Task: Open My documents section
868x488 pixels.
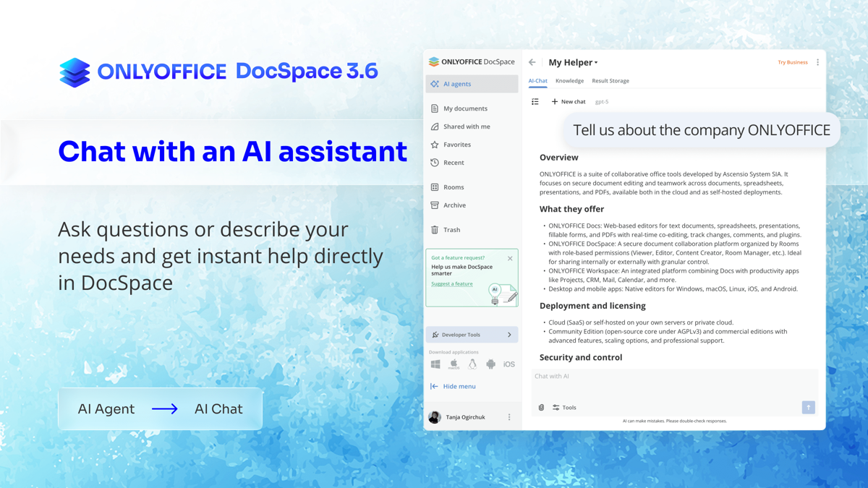Action: pos(465,108)
